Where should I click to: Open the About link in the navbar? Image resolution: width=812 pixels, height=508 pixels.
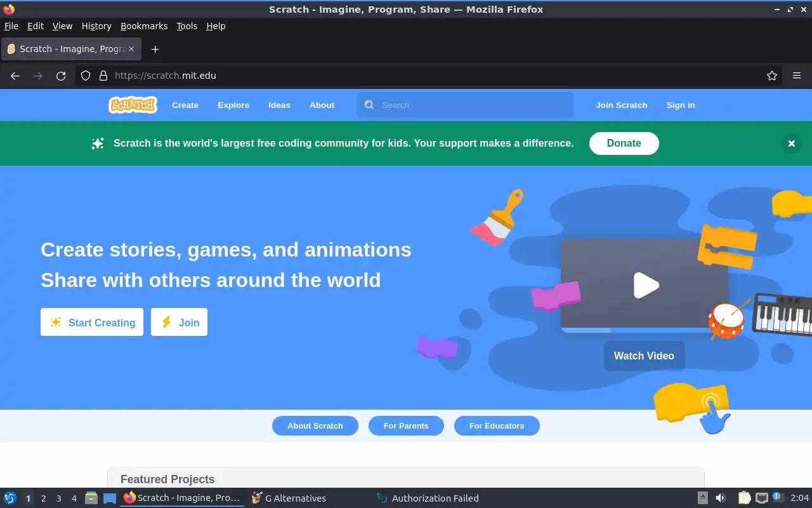tap(322, 105)
